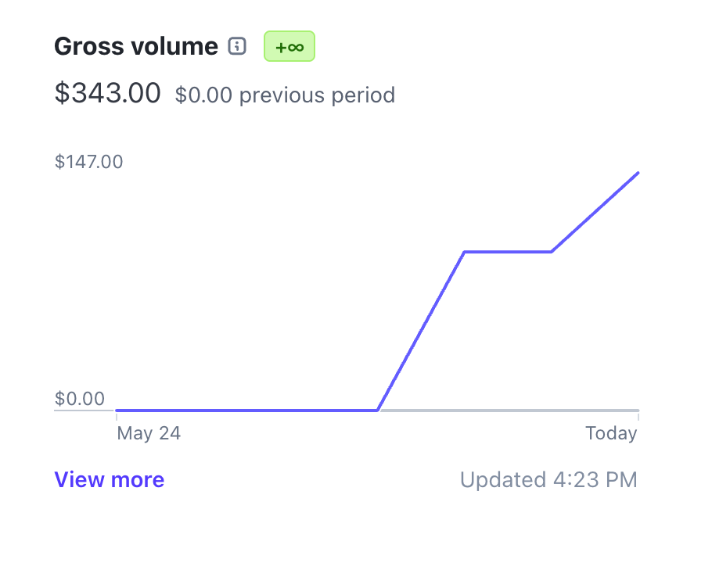Image resolution: width=712 pixels, height=588 pixels.
Task: Click the $147.00 y-axis label
Action: [88, 162]
